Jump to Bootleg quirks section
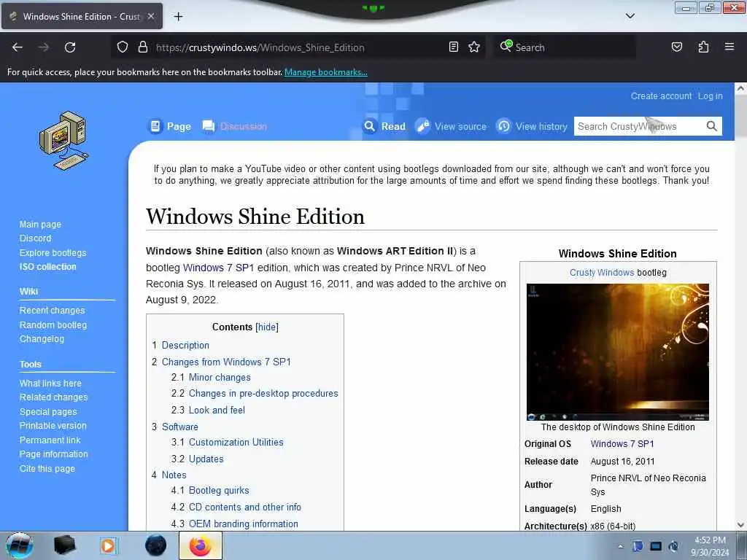 pos(219,491)
